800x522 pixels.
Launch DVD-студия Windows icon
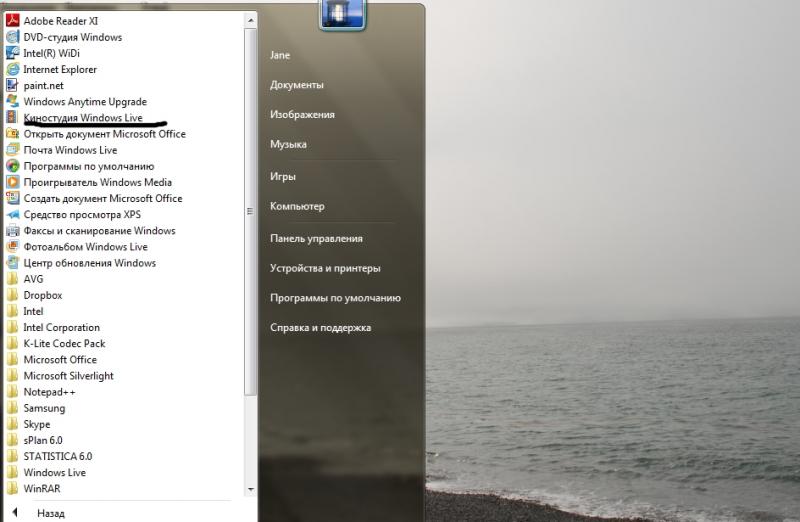(x=12, y=37)
